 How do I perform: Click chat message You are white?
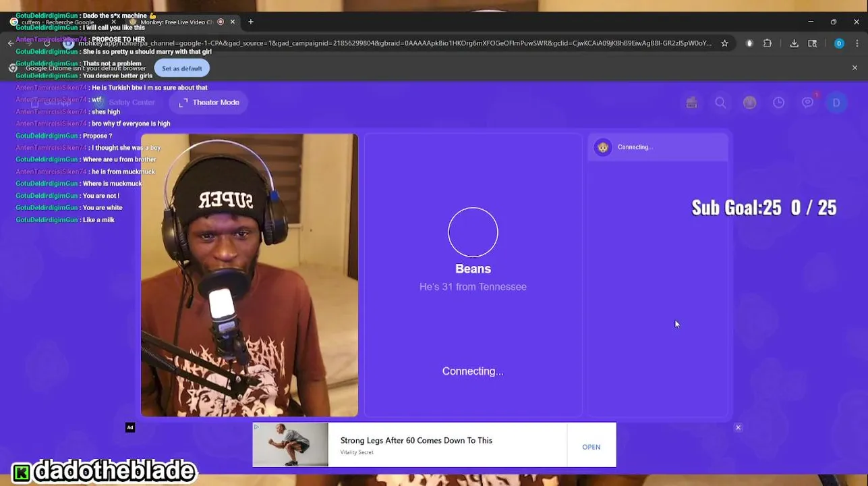[103, 208]
